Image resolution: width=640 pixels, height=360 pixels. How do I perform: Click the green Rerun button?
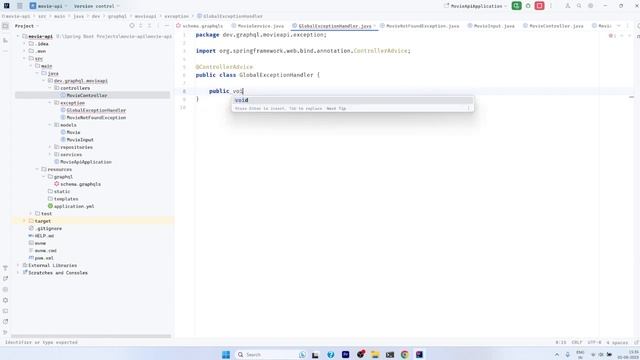[516, 6]
